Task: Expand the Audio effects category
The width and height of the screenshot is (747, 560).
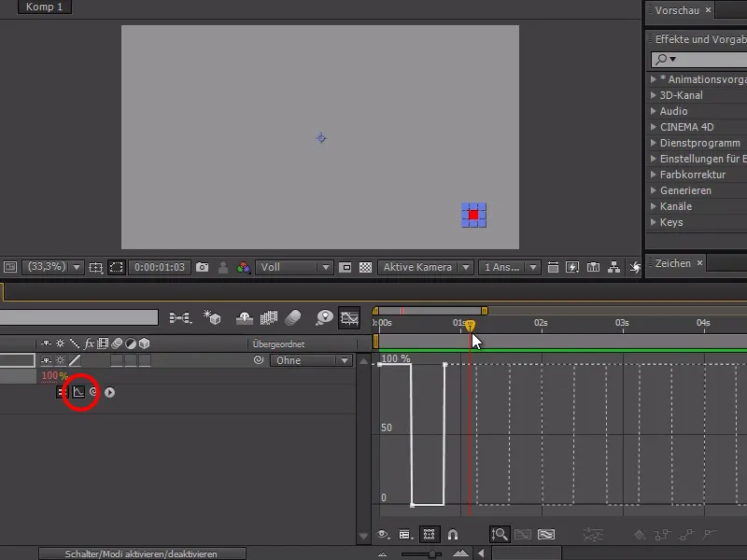Action: [654, 111]
